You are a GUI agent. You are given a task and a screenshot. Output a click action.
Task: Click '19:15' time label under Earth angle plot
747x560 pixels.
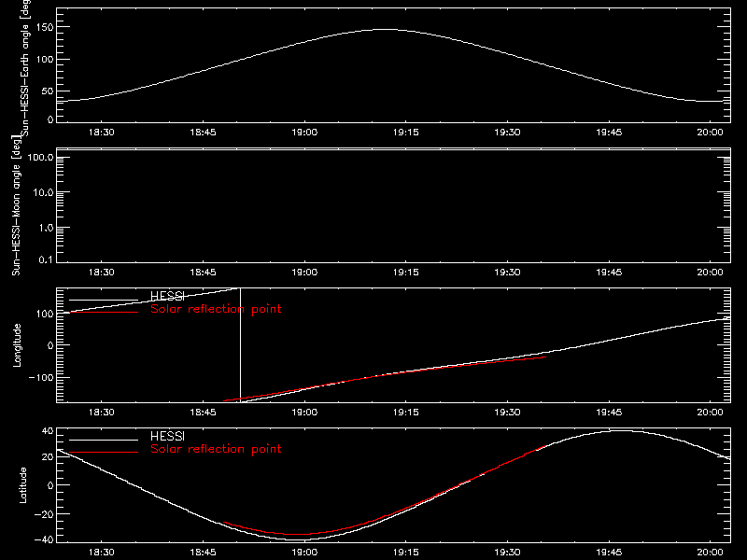406,133
